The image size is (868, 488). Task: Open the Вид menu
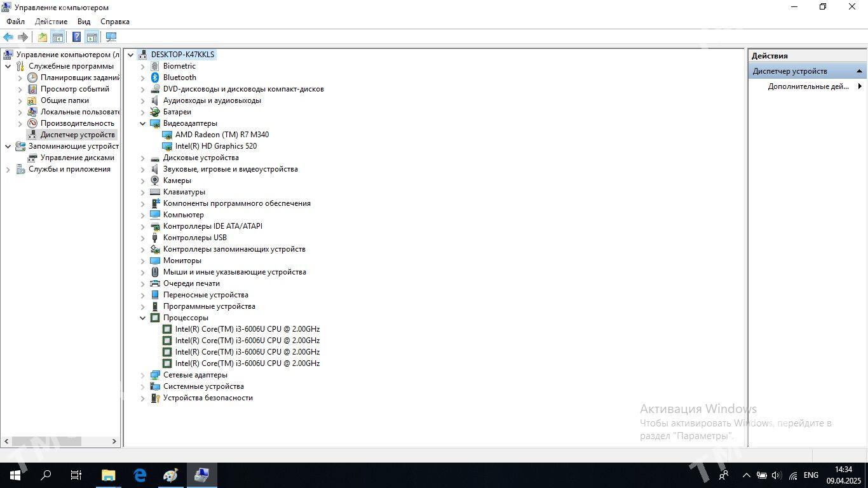click(84, 22)
